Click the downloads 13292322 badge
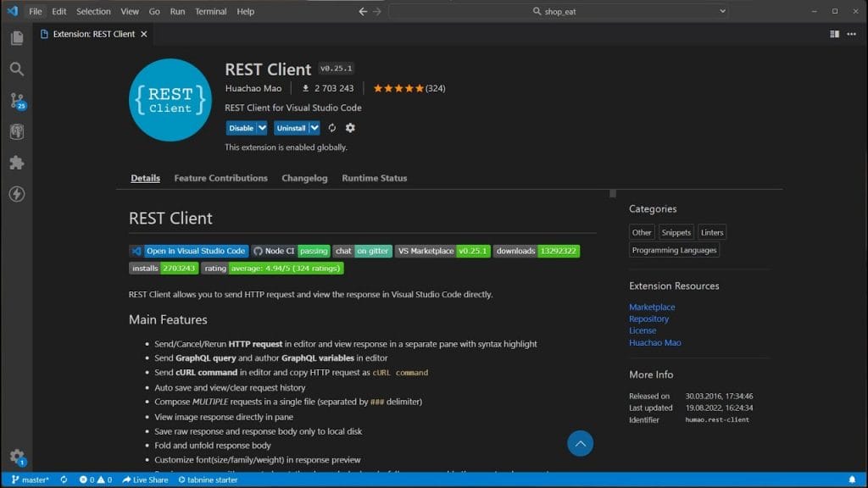 tap(537, 251)
